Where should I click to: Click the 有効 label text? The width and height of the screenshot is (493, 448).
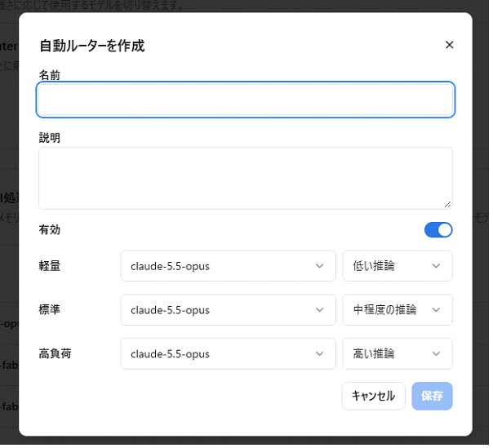point(50,232)
